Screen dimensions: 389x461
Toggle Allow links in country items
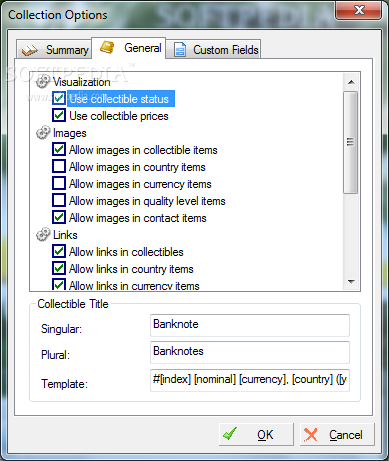click(59, 268)
